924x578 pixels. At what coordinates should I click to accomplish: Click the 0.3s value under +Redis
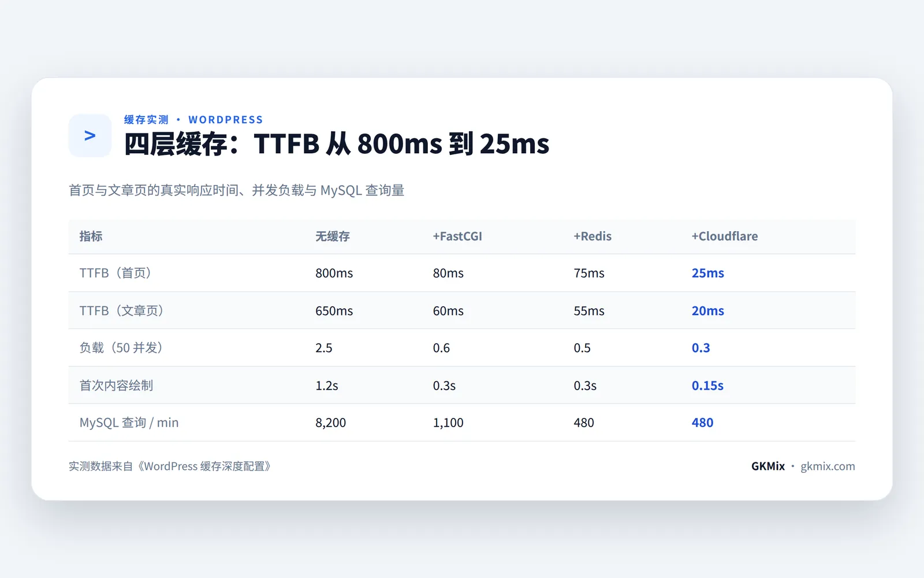(585, 386)
